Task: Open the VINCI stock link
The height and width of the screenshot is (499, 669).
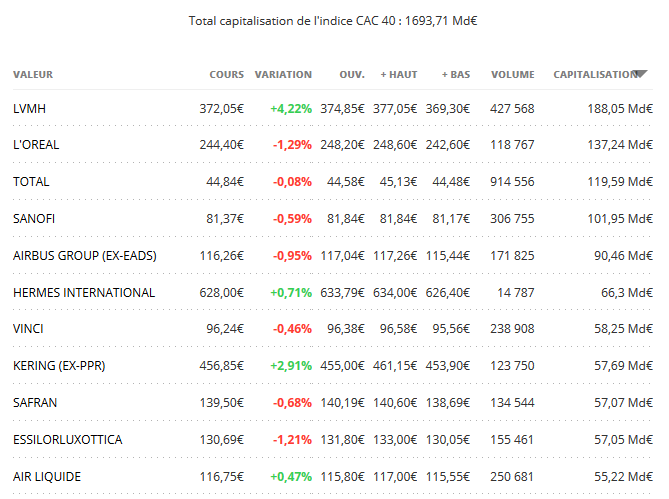Action: pyautogui.click(x=28, y=329)
